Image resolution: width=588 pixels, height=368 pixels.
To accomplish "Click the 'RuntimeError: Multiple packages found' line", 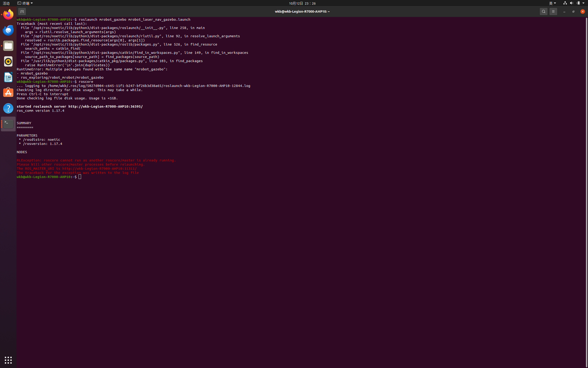I will pyautogui.click(x=92, y=69).
